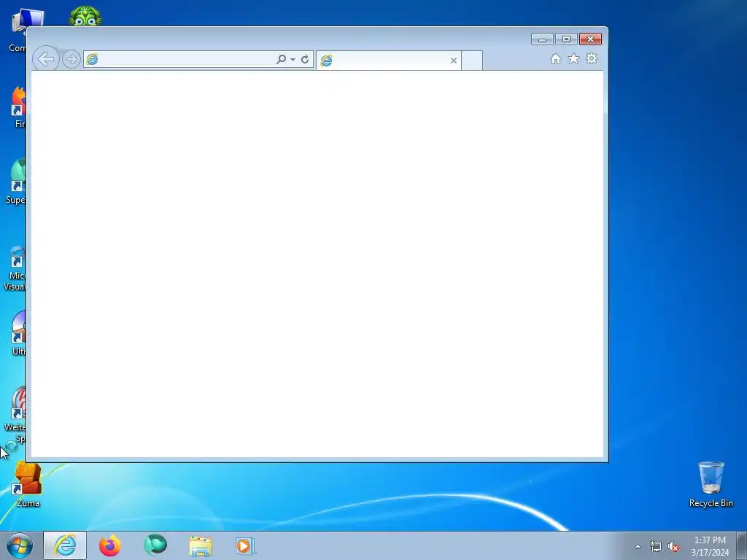The height and width of the screenshot is (560, 747).
Task: Show hidden system tray icons arrow
Action: 638,546
